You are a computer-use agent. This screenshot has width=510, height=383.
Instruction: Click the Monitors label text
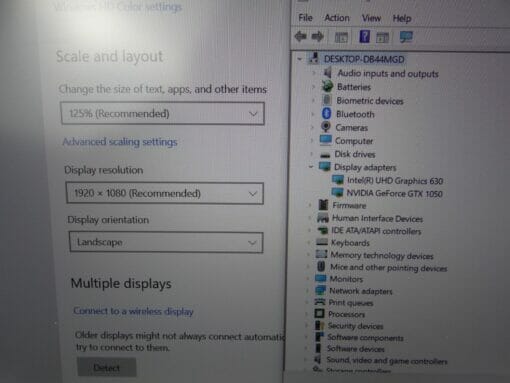pyautogui.click(x=346, y=279)
